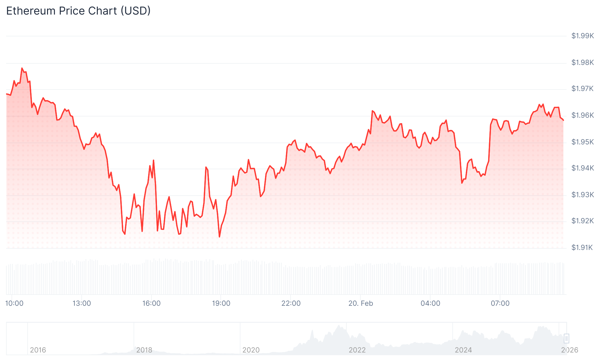Click the 10:00 time axis label

tap(15, 303)
